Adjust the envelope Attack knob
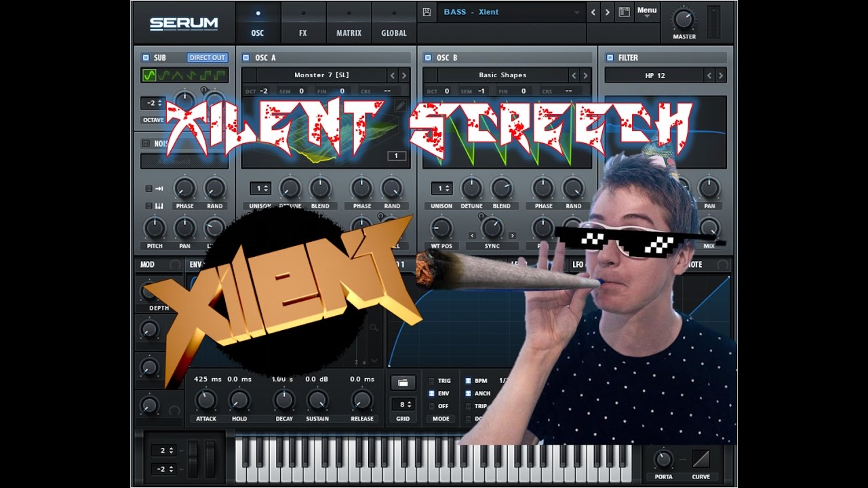This screenshot has height=488, width=868. (x=205, y=400)
